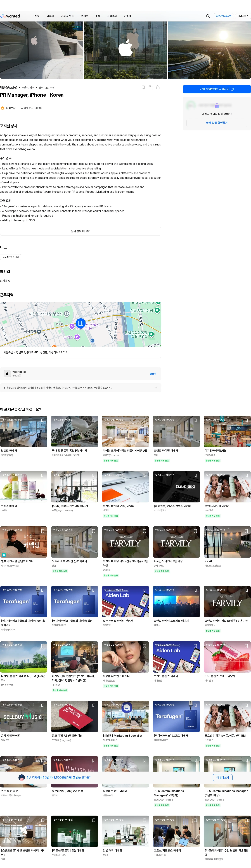Image resolution: width=251 pixels, height=868 pixels.
Task: Open the 프리랜서 menu item
Action: pos(112,16)
